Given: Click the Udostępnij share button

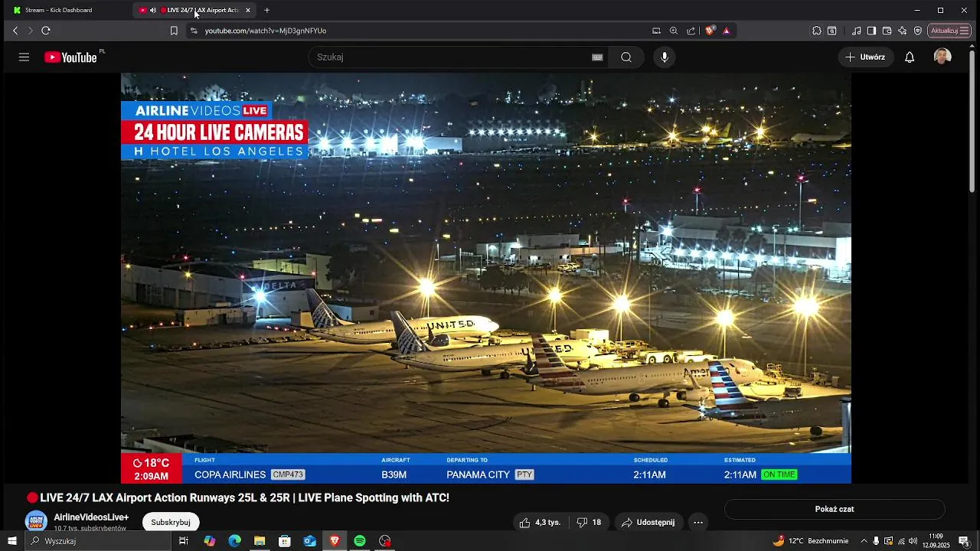Looking at the screenshot, I should (648, 522).
